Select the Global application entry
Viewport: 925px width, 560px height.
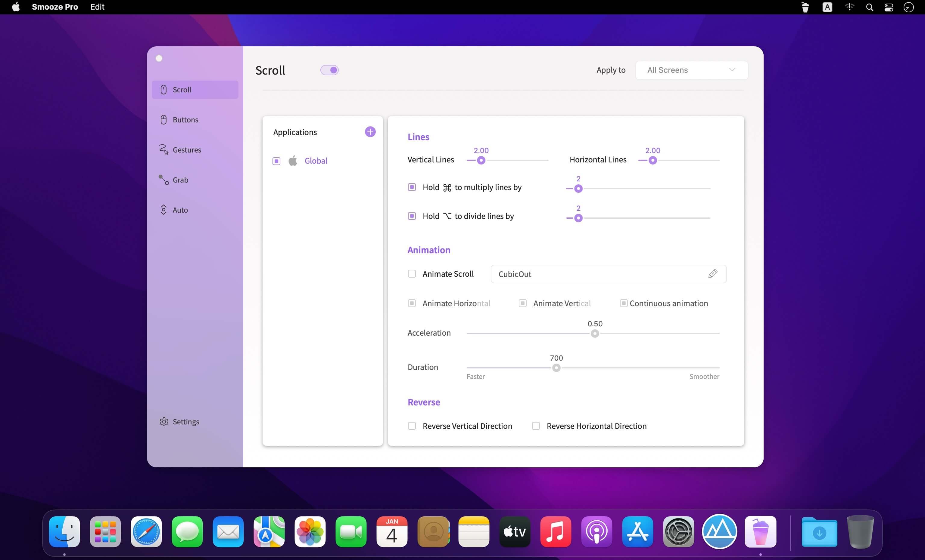(316, 160)
